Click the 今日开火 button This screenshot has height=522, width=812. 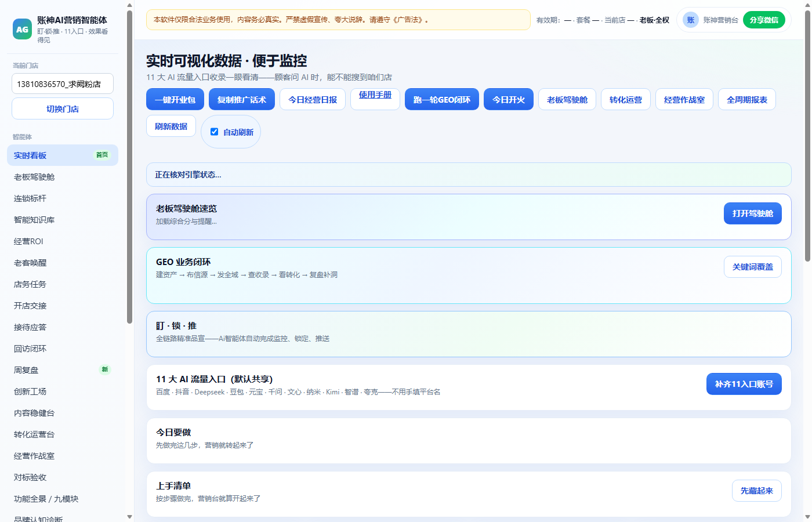click(509, 99)
